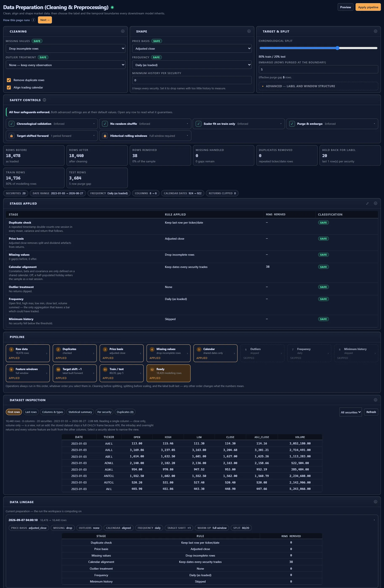Switch to the Per security tab
Screen dimensions: 384x588
[104, 412]
